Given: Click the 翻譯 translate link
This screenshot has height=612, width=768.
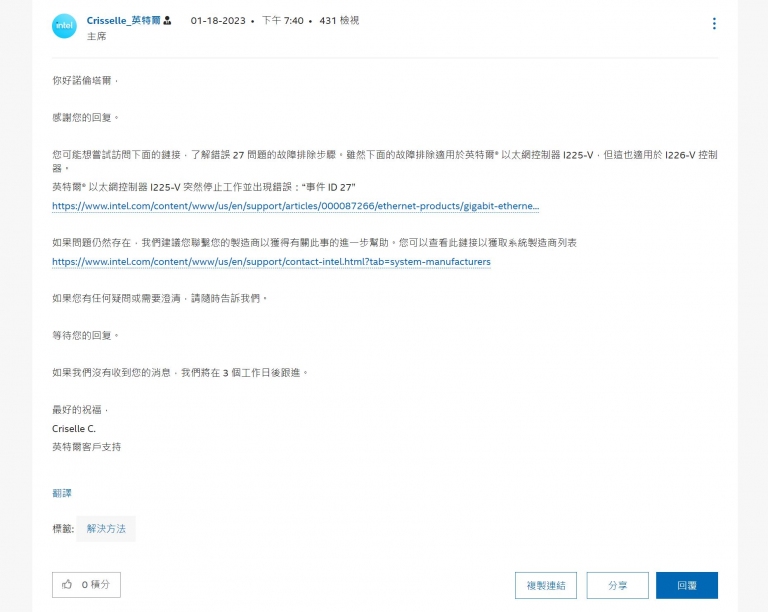Looking at the screenshot, I should click(62, 493).
